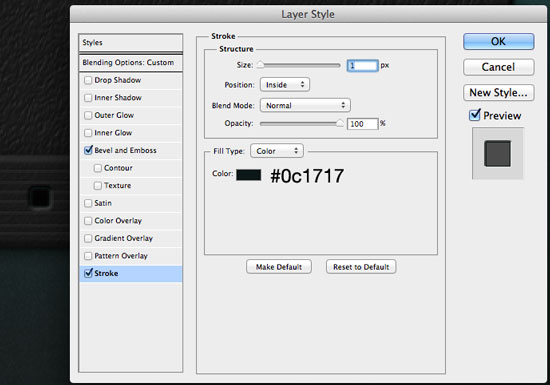The height and width of the screenshot is (385, 550).
Task: Enable the Drop Shadow checkbox
Action: pos(88,80)
